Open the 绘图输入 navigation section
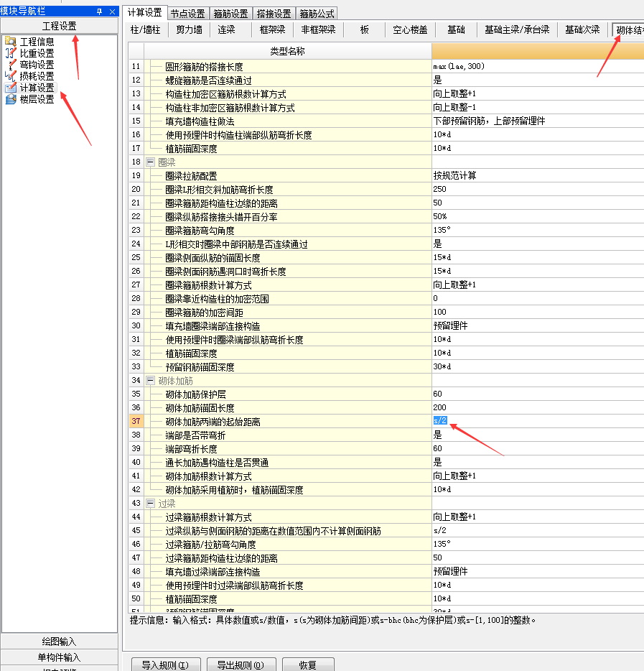644x671 pixels. [58, 642]
